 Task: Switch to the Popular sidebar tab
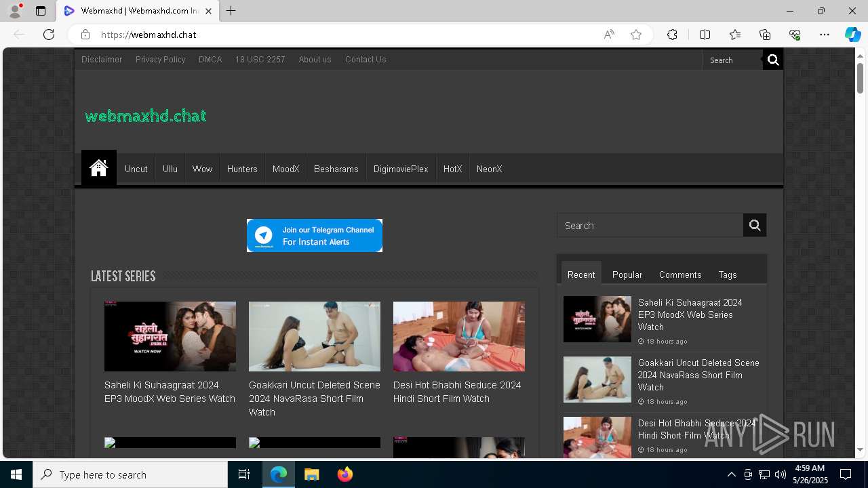[627, 274]
